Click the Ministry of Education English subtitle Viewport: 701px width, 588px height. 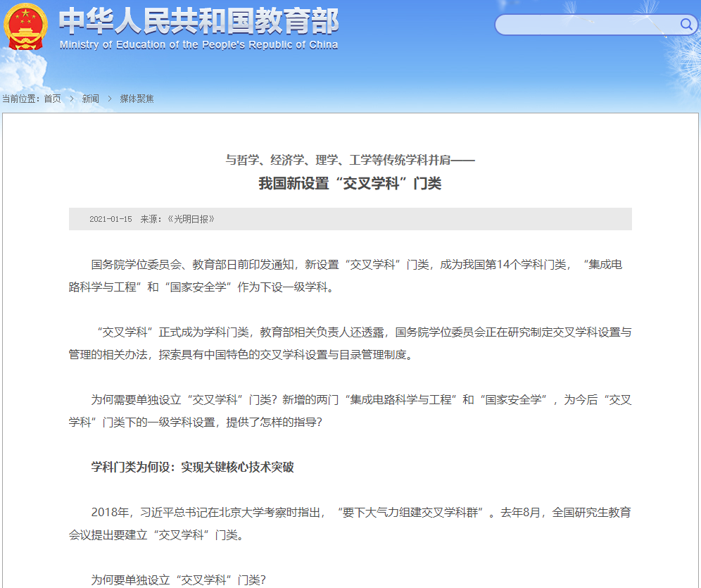(x=198, y=45)
